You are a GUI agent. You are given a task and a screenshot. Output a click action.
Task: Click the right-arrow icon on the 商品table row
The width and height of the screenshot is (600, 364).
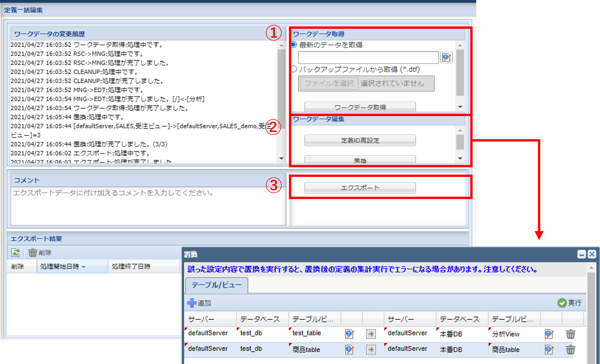[371, 350]
